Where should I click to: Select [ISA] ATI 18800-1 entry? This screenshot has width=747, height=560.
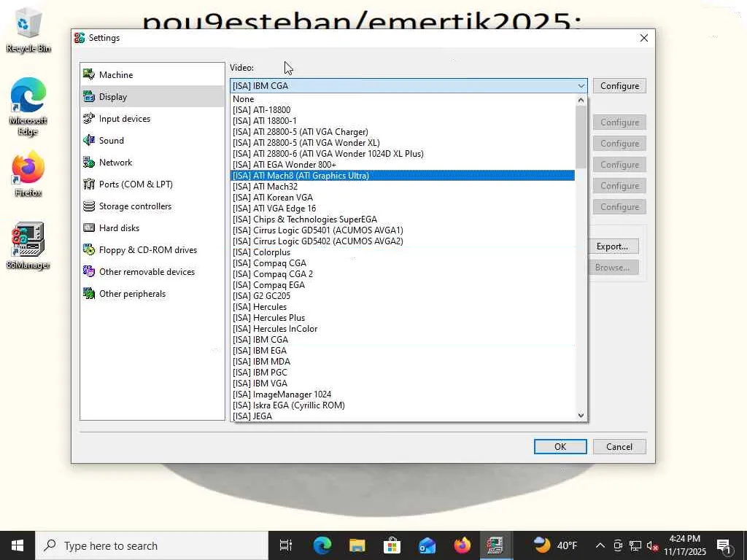[403, 121]
